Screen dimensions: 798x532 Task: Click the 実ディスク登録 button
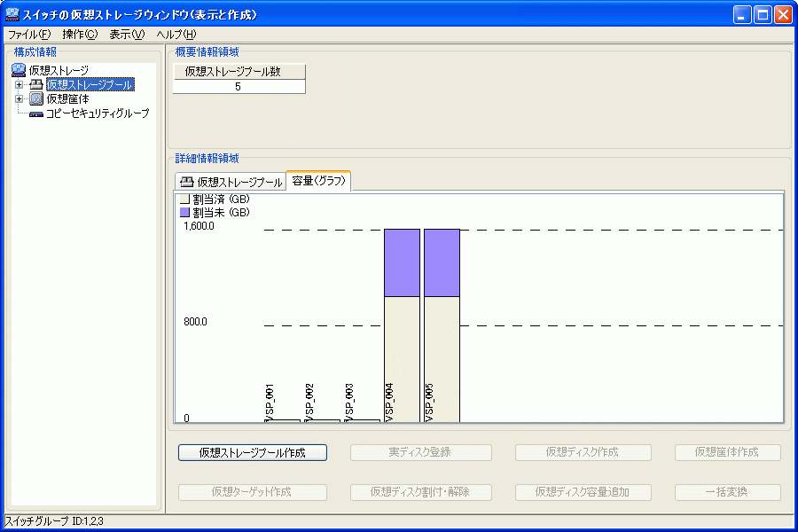pyautogui.click(x=421, y=452)
